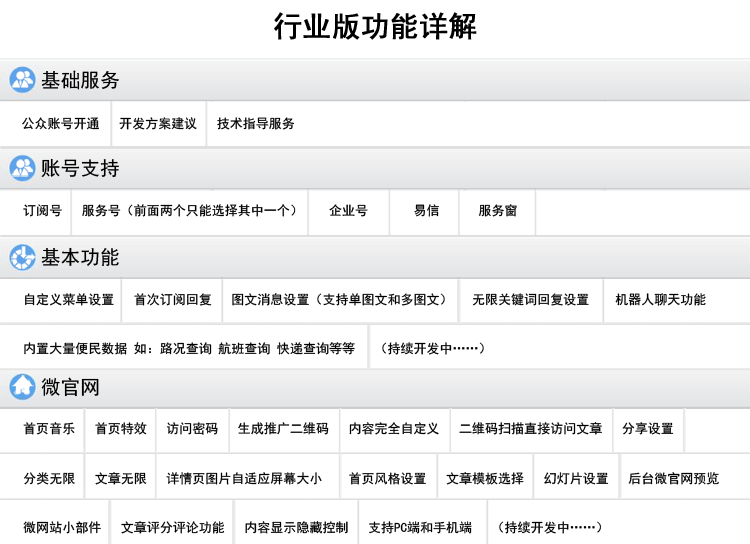Screen dimensions: 750x544
Task: Click 首次订阅回复 feature
Action: [173, 300]
